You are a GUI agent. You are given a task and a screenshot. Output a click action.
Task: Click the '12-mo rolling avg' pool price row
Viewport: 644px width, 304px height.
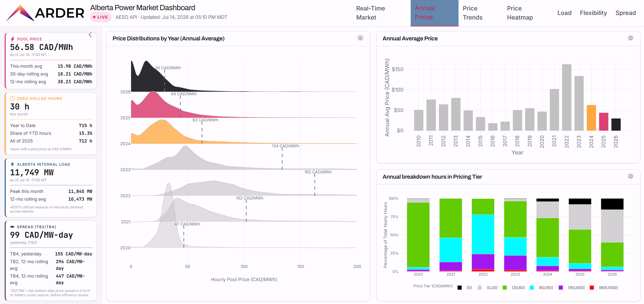tap(51, 81)
